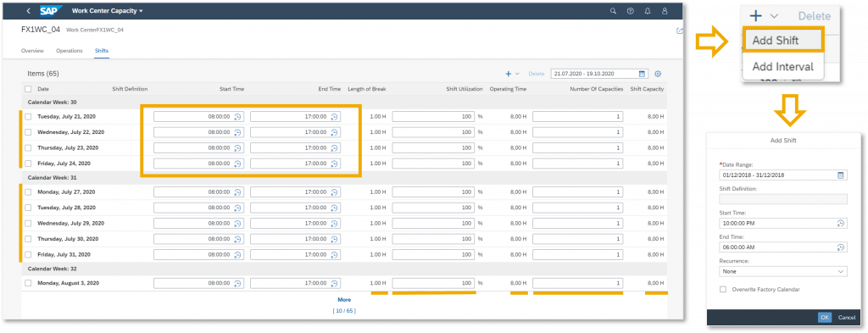Image resolution: width=868 pixels, height=333 pixels.
Task: Open table settings gear icon
Action: click(x=658, y=74)
